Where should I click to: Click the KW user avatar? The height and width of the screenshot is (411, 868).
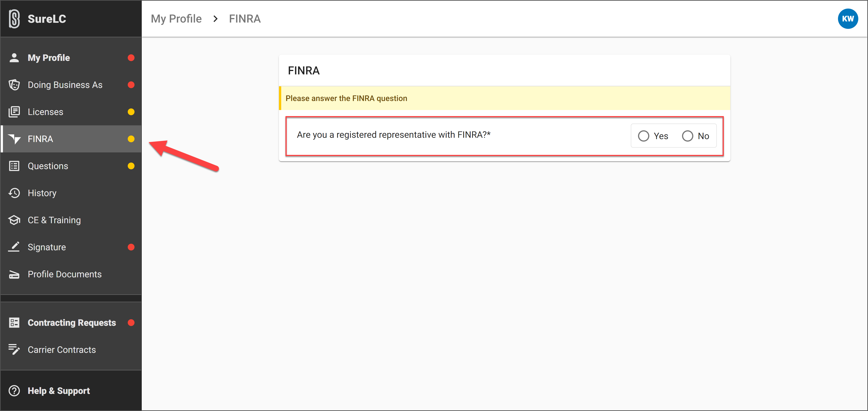tap(848, 18)
